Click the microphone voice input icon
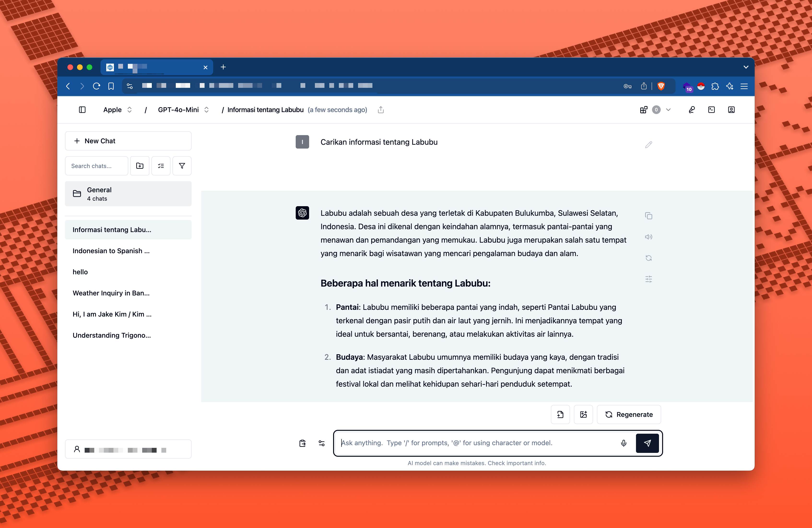Screen dimensions: 812x528 pos(624,443)
